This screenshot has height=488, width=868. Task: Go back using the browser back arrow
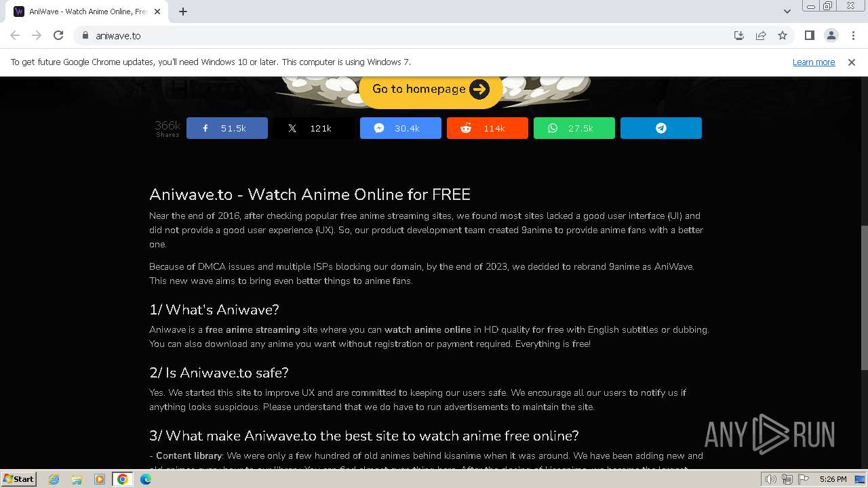15,35
